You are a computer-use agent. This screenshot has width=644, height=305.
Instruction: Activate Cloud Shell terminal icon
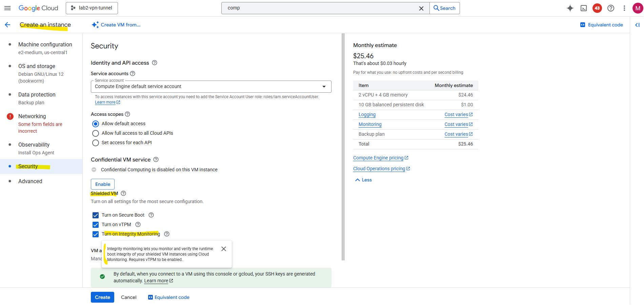point(584,8)
